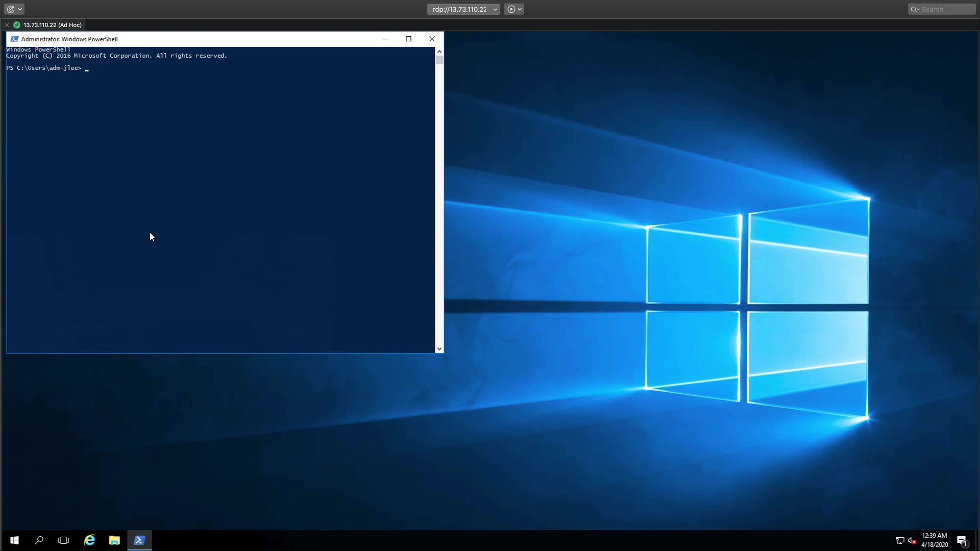Image resolution: width=980 pixels, height=551 pixels.
Task: Expand the rdp address dropdown arrow
Action: 495,9
